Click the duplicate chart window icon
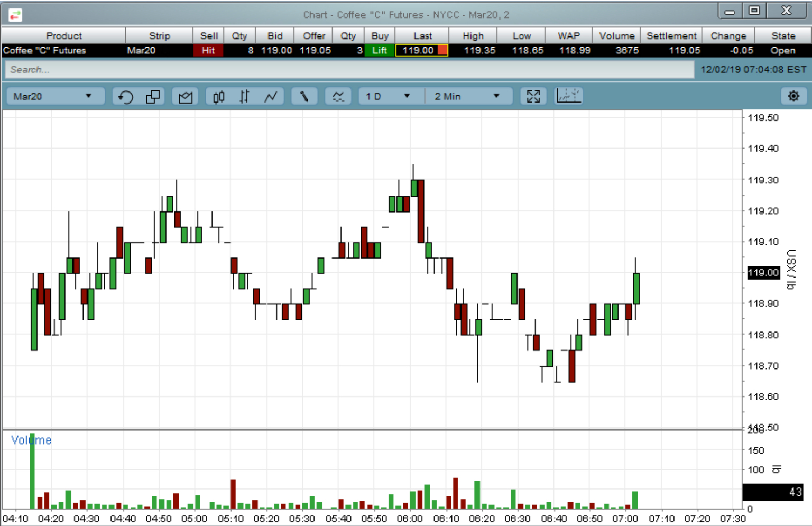Viewport: 812px width, 526px height. 153,97
